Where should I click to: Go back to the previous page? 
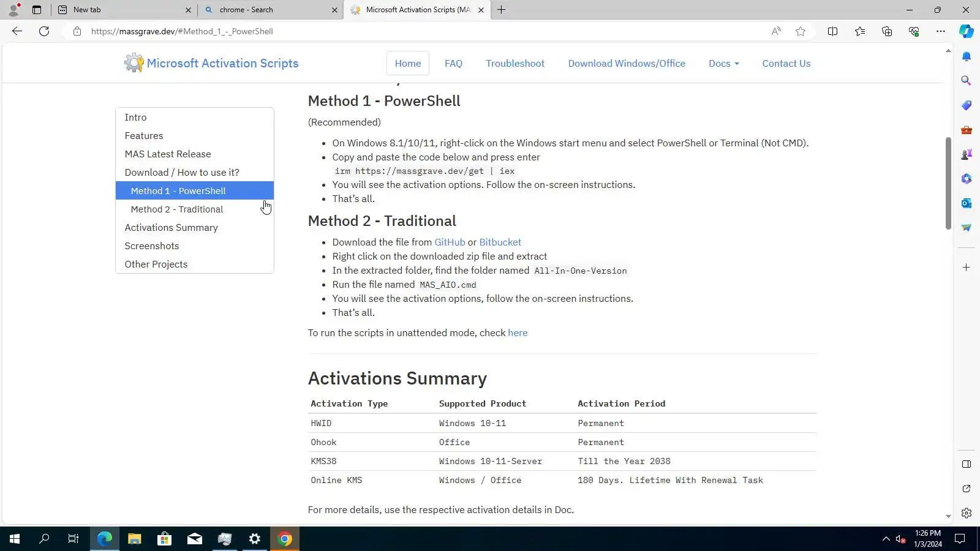pyautogui.click(x=17, y=31)
